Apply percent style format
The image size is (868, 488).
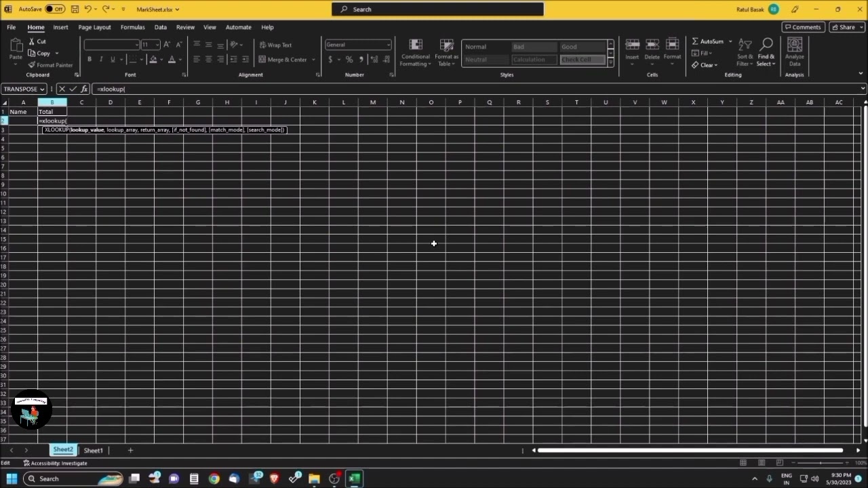[349, 60]
